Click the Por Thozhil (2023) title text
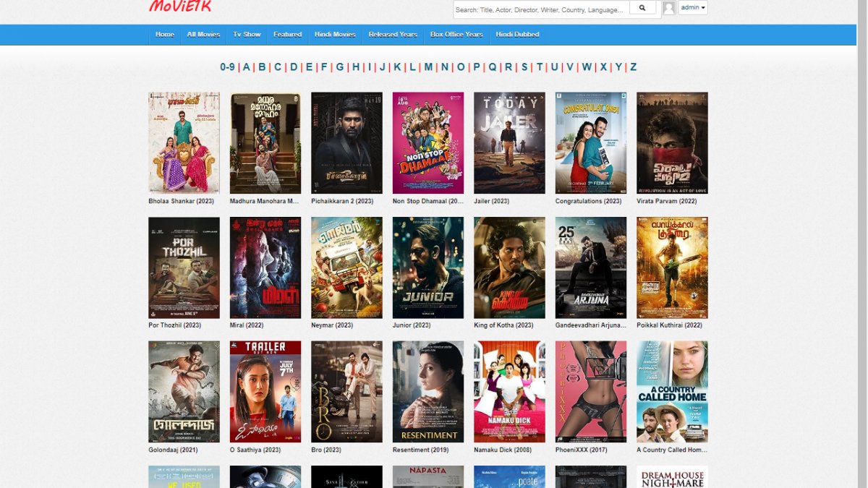868x488 pixels. coord(175,325)
